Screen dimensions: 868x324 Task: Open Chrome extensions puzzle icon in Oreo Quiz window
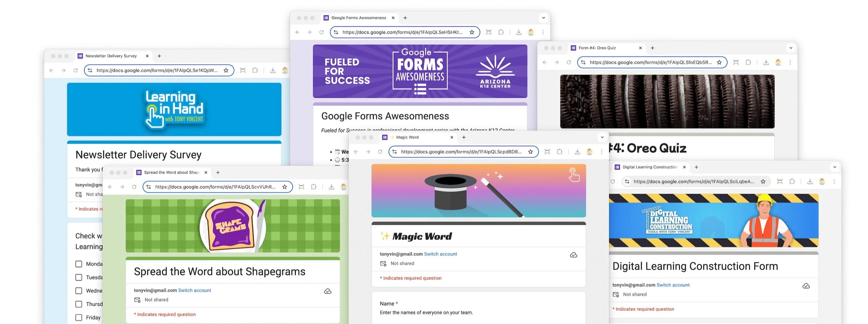748,62
